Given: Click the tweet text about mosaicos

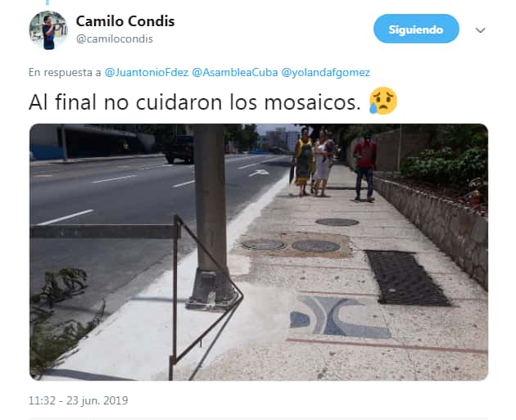Looking at the screenshot, I should pos(194,102).
